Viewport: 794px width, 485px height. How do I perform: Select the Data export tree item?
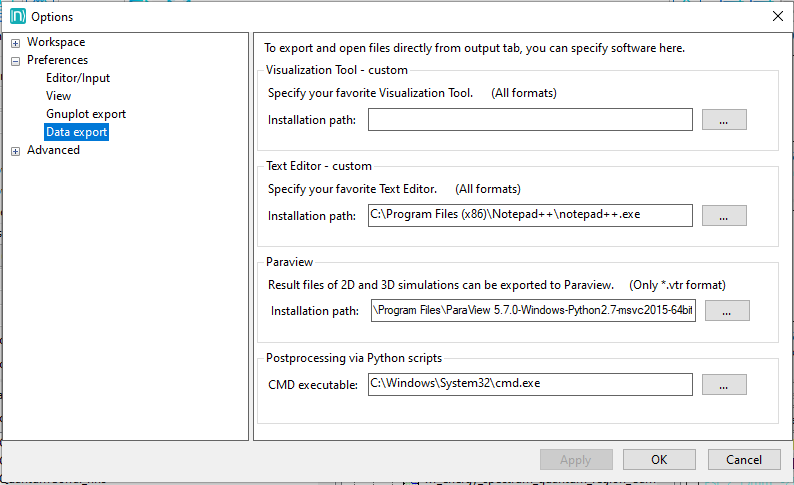tap(76, 132)
